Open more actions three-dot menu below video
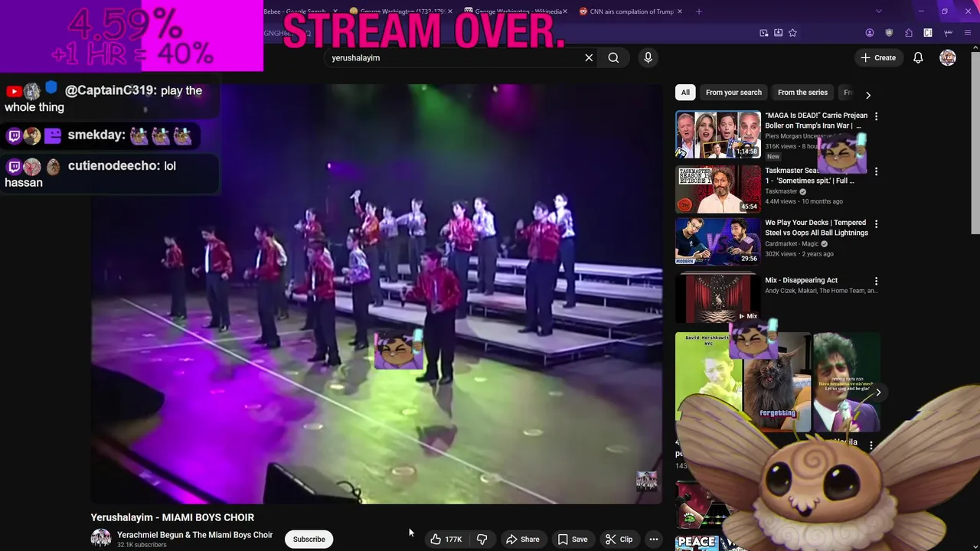This screenshot has width=980, height=551. pos(654,540)
